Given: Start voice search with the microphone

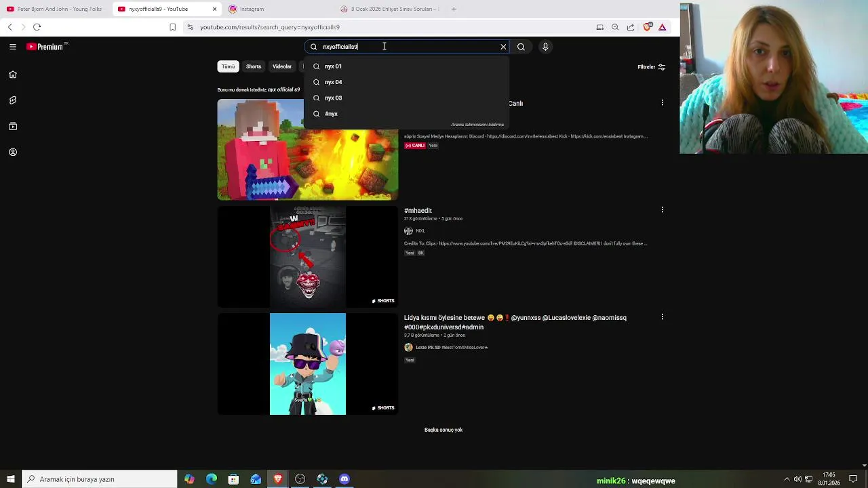Looking at the screenshot, I should pos(545,47).
